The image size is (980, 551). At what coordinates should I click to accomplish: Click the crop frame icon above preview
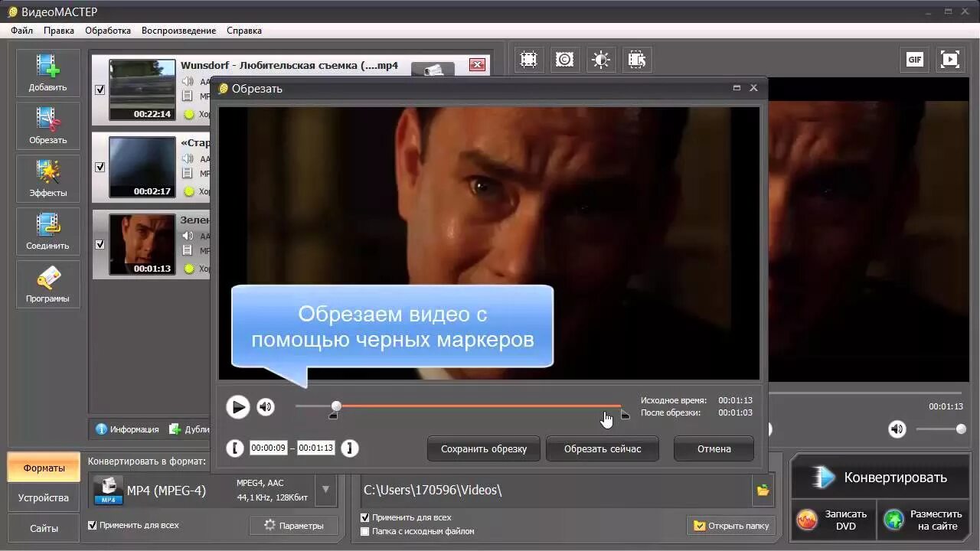click(x=528, y=60)
